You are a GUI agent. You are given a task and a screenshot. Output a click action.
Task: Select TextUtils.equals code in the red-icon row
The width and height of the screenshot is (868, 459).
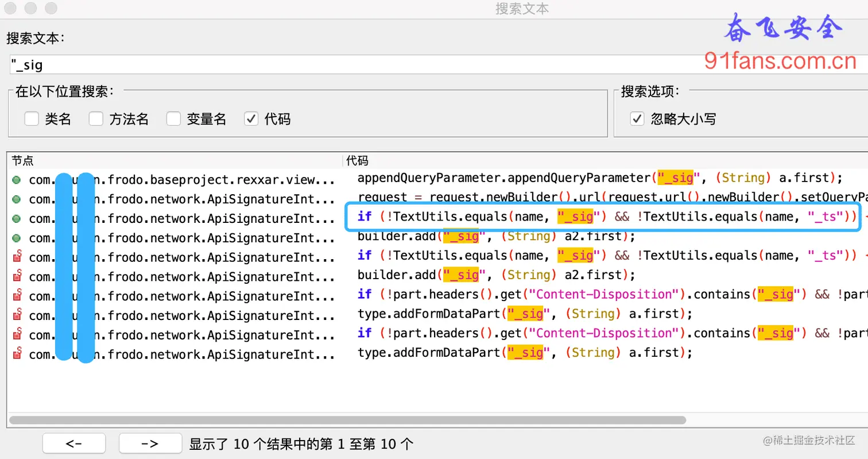pos(613,255)
